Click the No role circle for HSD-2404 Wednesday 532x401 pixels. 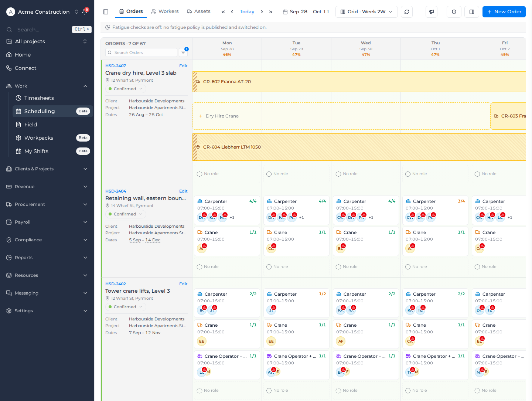click(338, 267)
